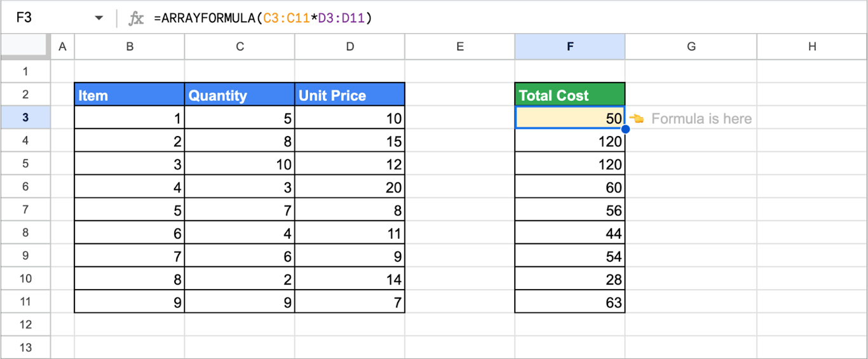868x359 pixels.
Task: Select row 13 header
Action: (25, 348)
